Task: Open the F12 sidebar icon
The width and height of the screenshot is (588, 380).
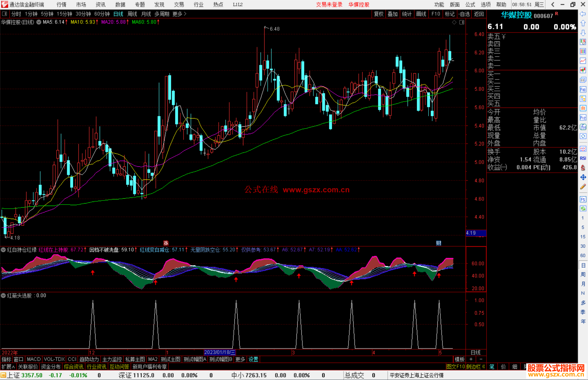Action: click(583, 118)
